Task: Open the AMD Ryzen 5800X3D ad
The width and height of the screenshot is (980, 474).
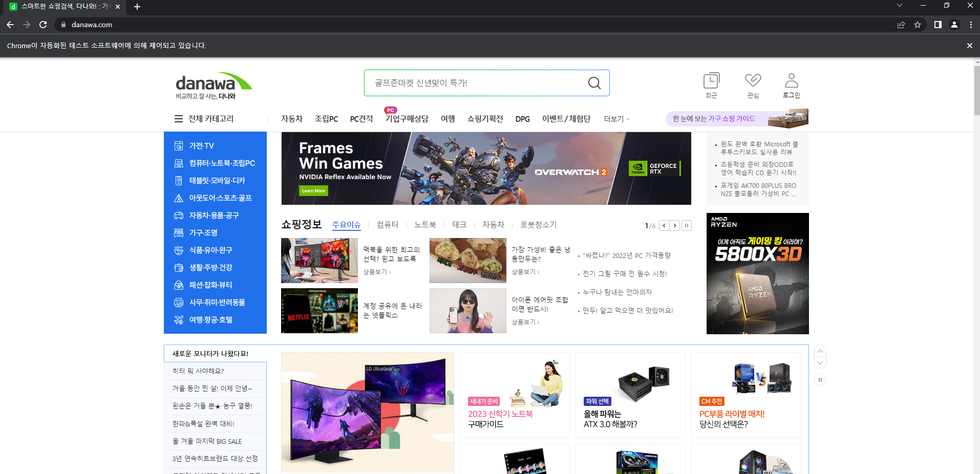Action: click(758, 273)
